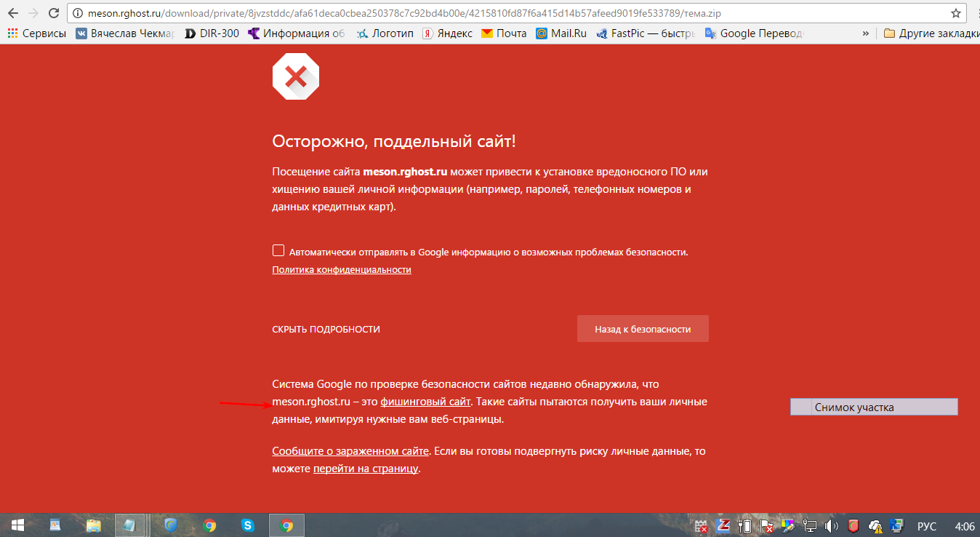The image size is (980, 537).
Task: Open the Сервисы apps shortcut
Action: (36, 33)
